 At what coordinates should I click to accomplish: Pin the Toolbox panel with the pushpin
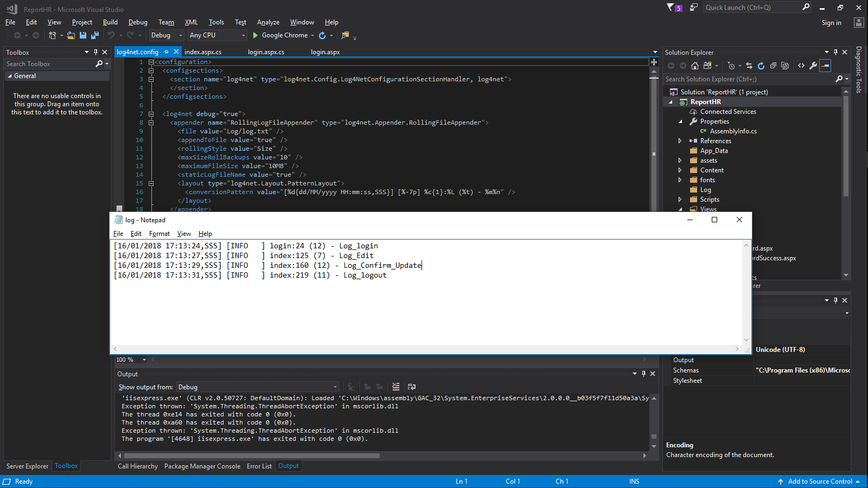tap(96, 52)
